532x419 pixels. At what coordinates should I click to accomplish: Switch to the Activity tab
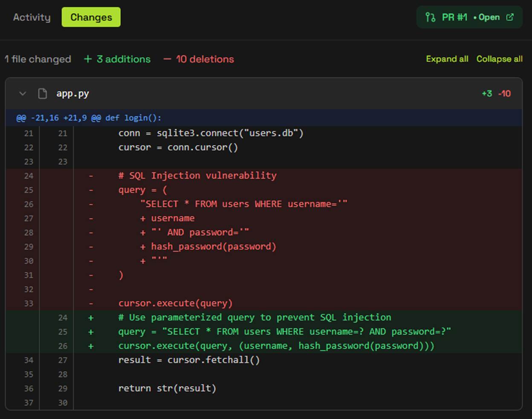pyautogui.click(x=32, y=17)
